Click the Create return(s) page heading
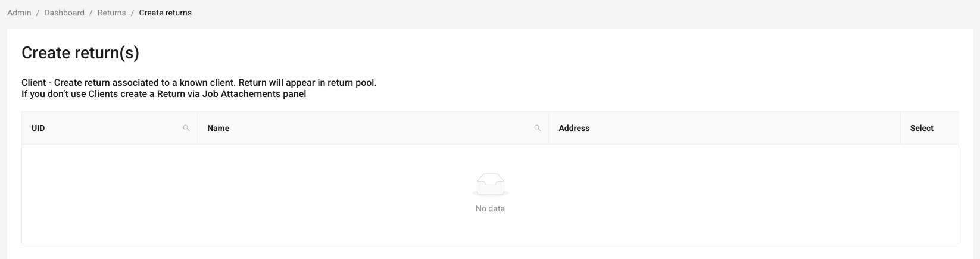Screen dimensions: 980x259 pos(80,53)
